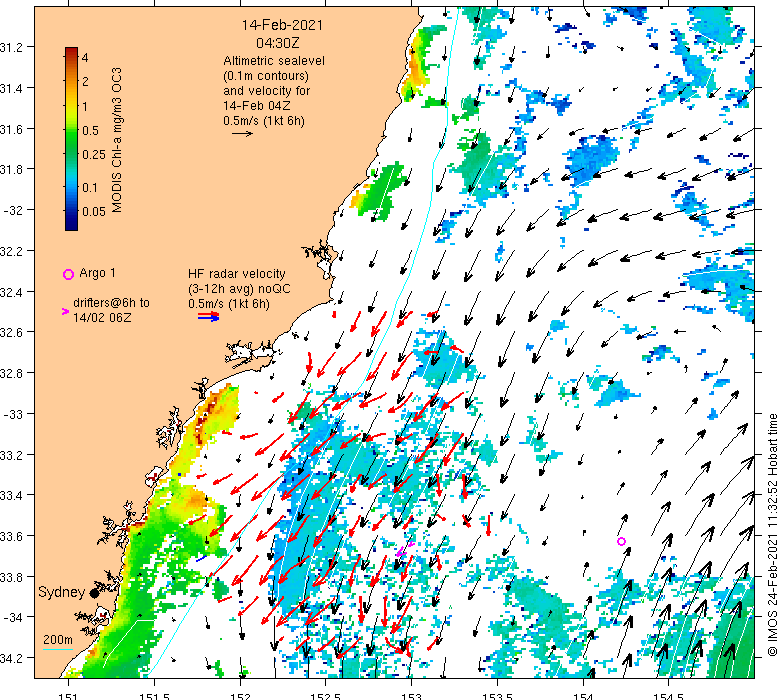Click the black altimetric velocity scale arrow
This screenshot has width=780, height=700.
tap(242, 133)
